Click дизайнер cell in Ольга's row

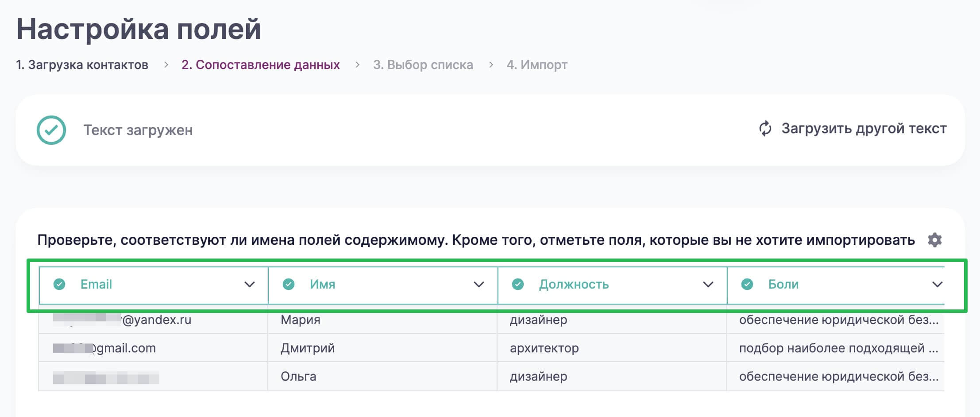coord(612,376)
